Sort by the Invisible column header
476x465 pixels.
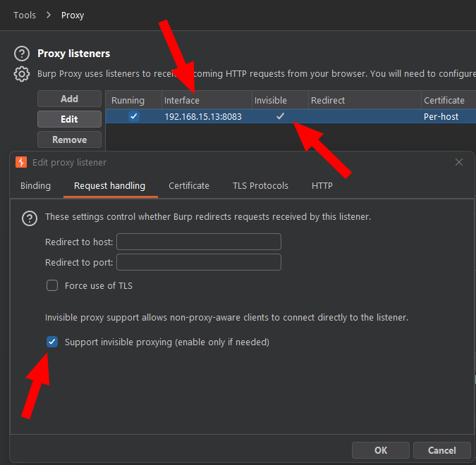pyautogui.click(x=280, y=101)
